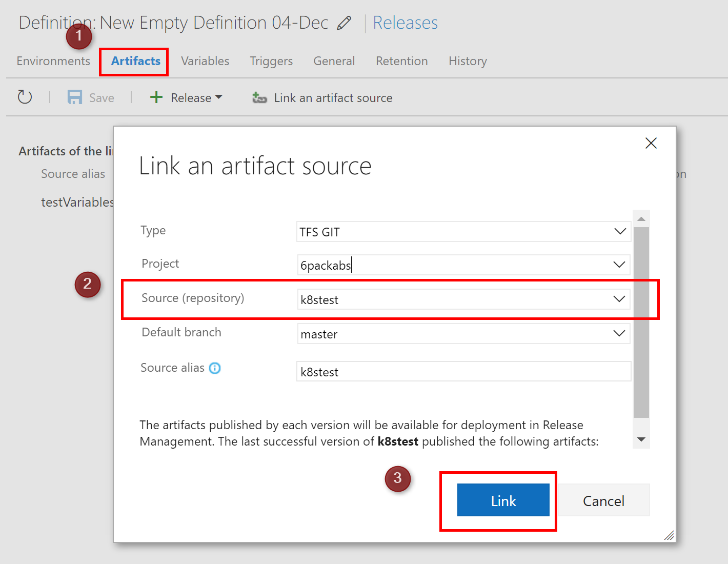The image size is (728, 564).
Task: Switch to the General tab
Action: point(334,61)
